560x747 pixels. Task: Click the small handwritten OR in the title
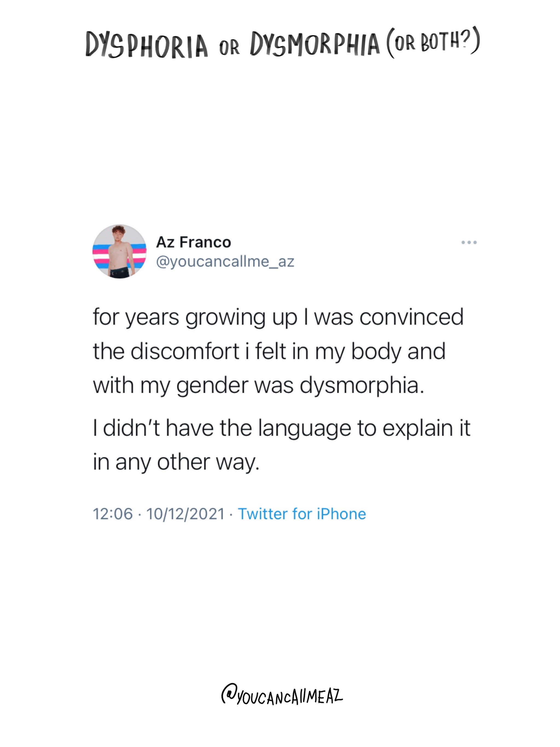tap(229, 47)
